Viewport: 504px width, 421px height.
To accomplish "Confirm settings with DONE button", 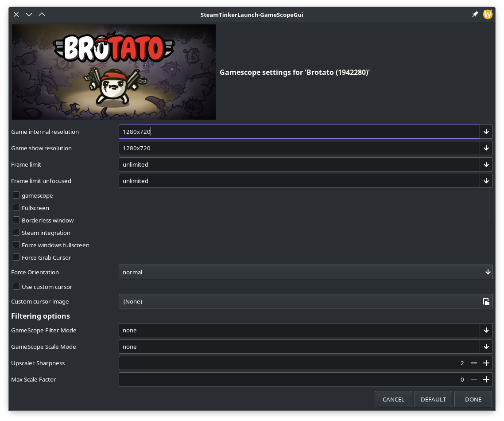I will 473,399.
